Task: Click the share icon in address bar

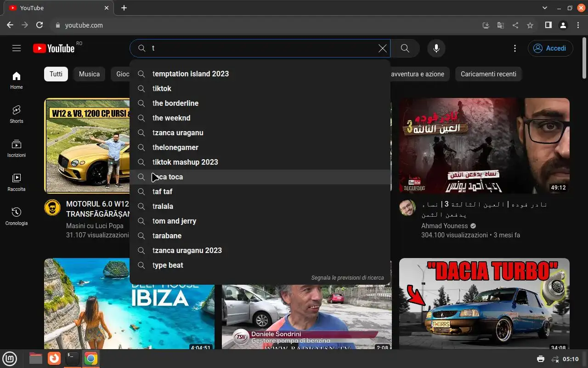Action: tap(515, 25)
